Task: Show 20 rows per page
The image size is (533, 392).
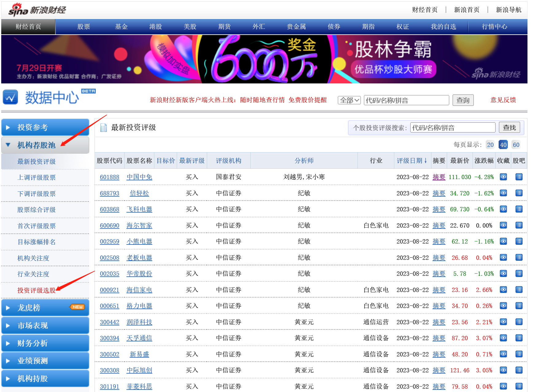Action: coord(490,145)
